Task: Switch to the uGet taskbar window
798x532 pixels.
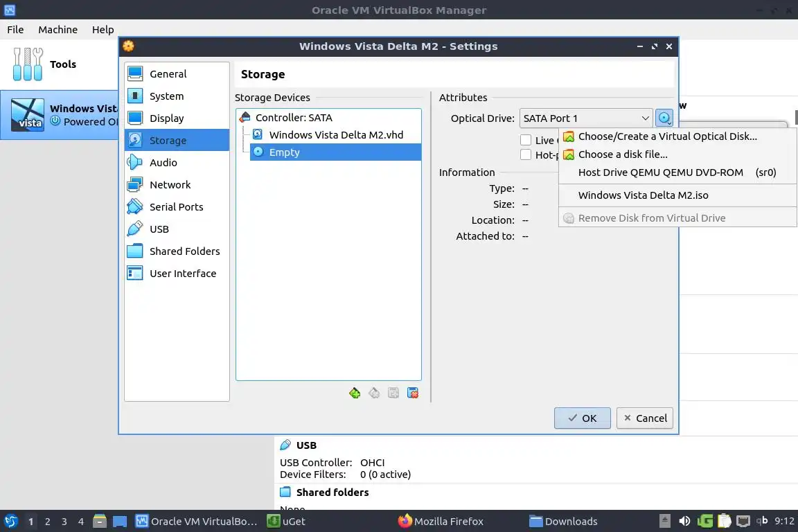Action: click(287, 522)
